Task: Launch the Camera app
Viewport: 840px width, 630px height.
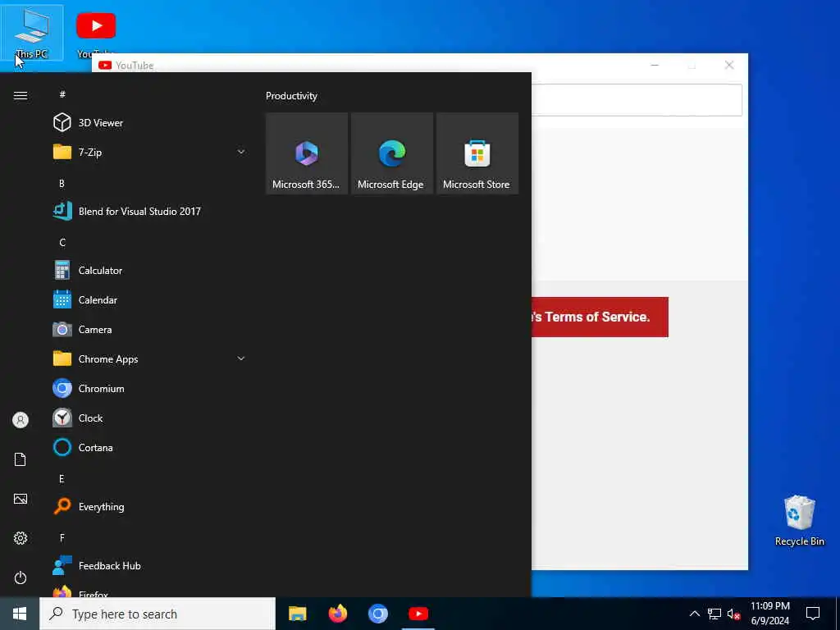Action: pyautogui.click(x=149, y=330)
